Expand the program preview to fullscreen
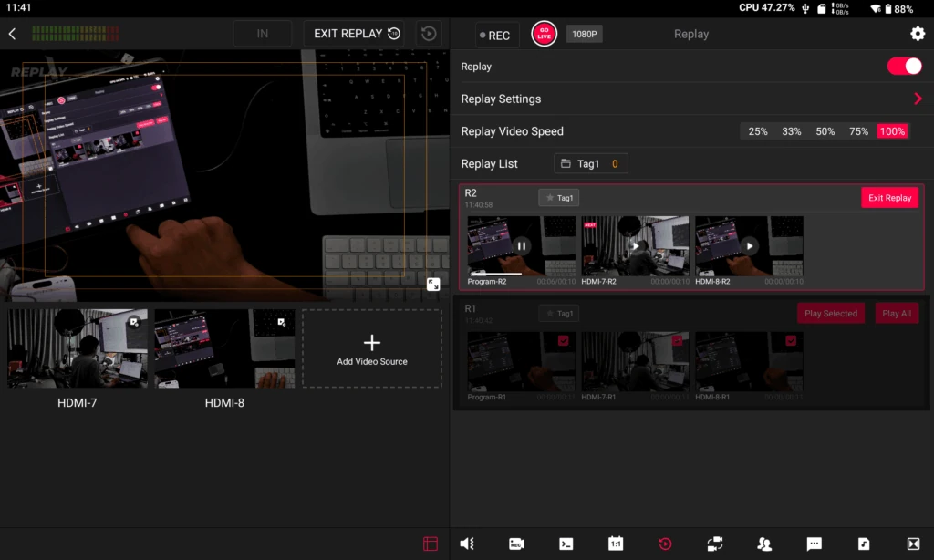The image size is (934, 560). pos(434,285)
